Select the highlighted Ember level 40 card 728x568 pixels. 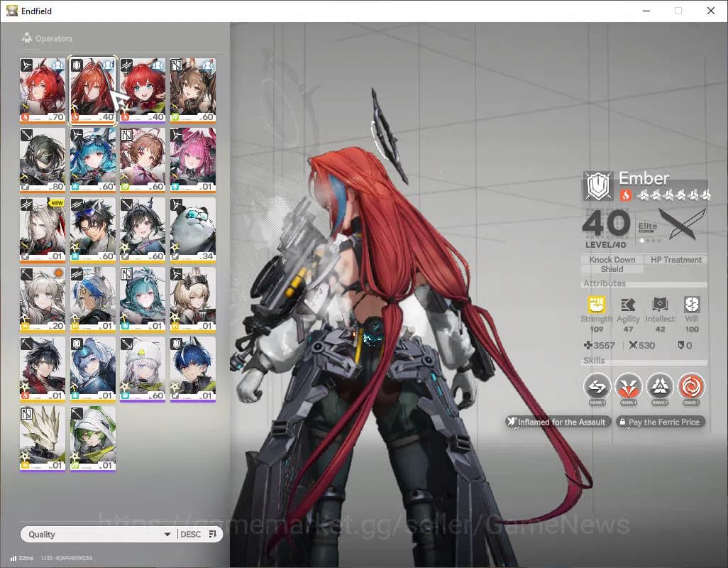pyautogui.click(x=92, y=90)
